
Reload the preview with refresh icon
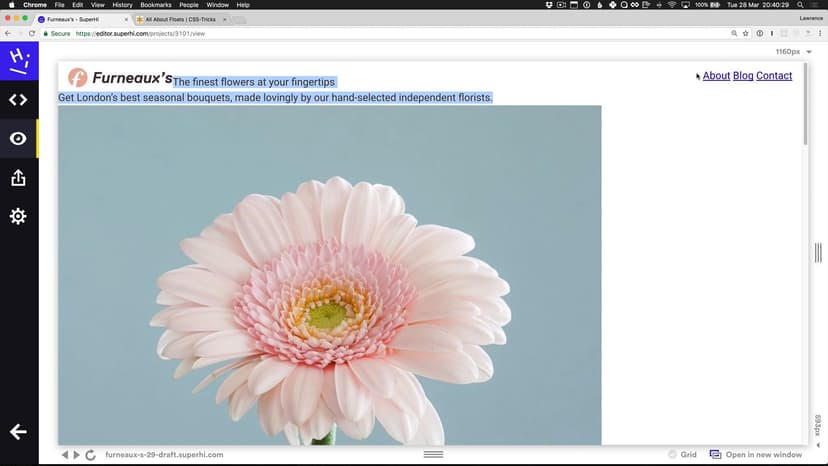point(91,455)
